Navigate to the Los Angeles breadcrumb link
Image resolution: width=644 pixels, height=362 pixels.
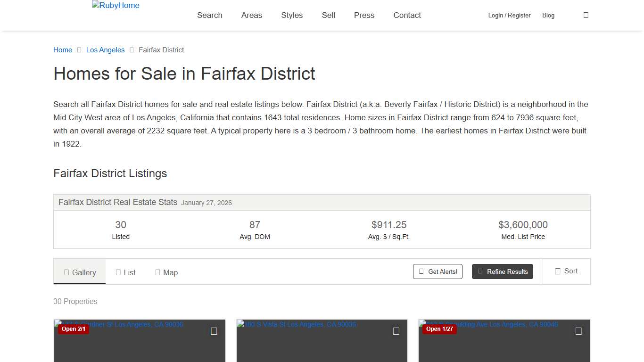105,49
